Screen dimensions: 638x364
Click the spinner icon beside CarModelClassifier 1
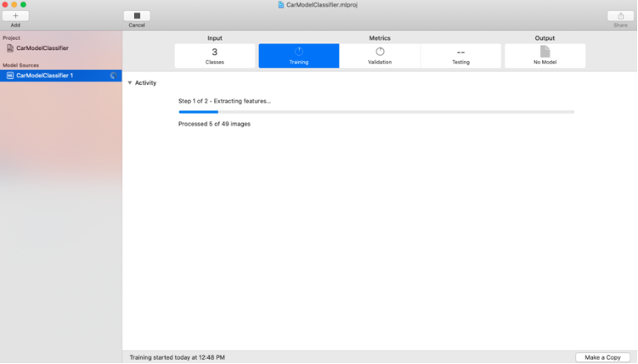(x=113, y=76)
